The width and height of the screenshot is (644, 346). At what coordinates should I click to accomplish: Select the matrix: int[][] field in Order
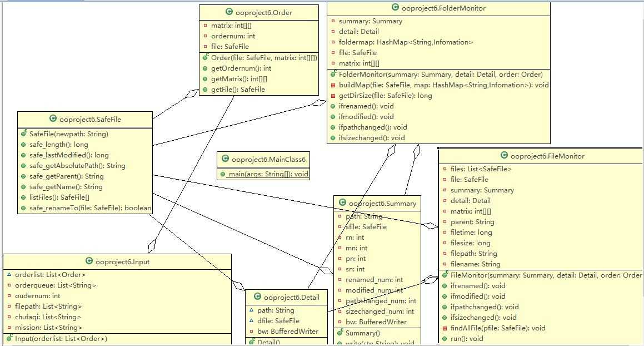pyautogui.click(x=231, y=26)
